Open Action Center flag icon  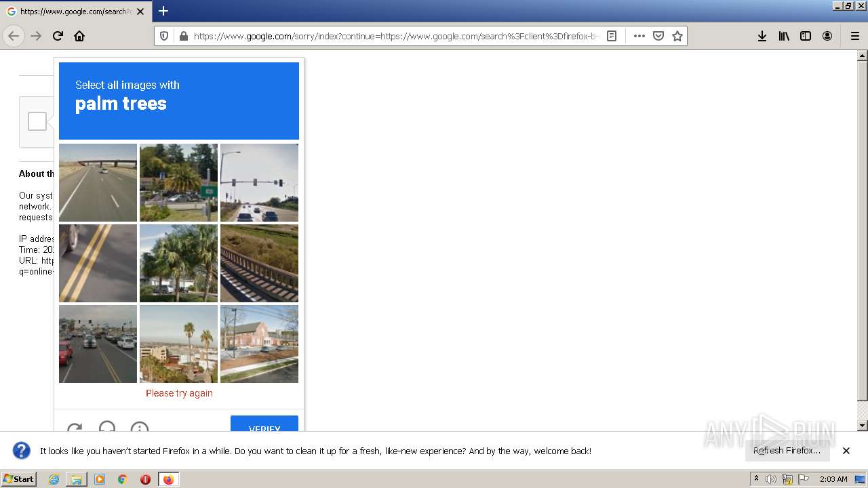tap(804, 479)
